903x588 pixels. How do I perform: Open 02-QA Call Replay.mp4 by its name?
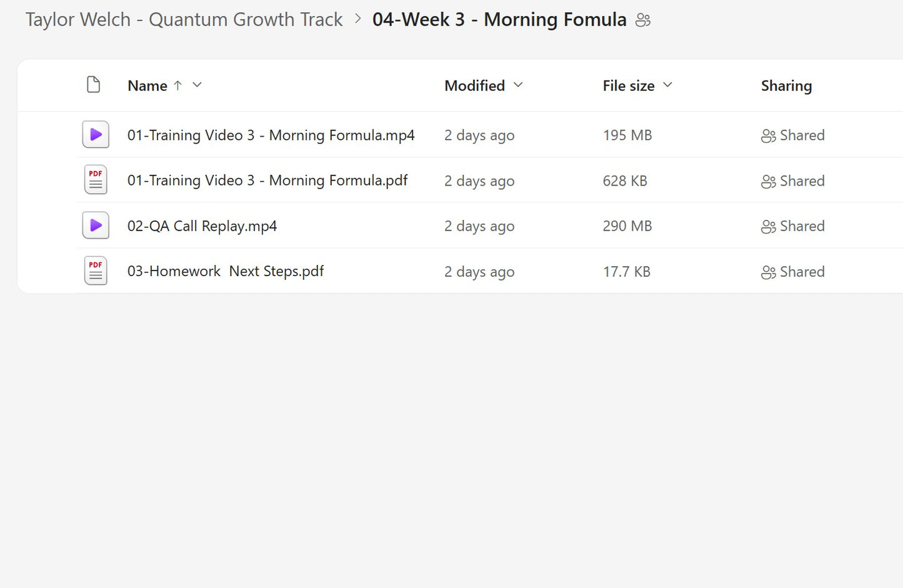click(202, 226)
